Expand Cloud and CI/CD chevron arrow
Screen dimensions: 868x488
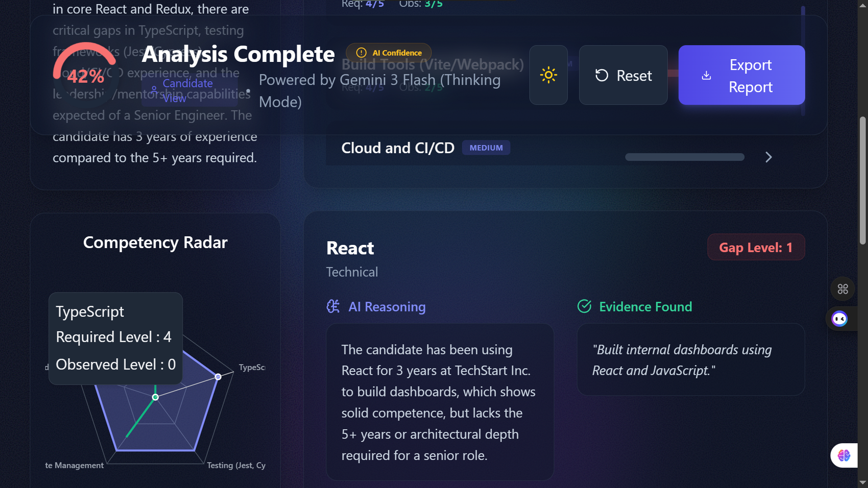769,157
